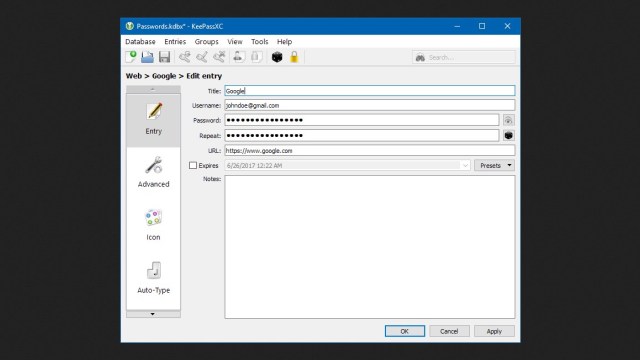Open the Database menu
Image resolution: width=640 pixels, height=360 pixels.
coord(140,42)
